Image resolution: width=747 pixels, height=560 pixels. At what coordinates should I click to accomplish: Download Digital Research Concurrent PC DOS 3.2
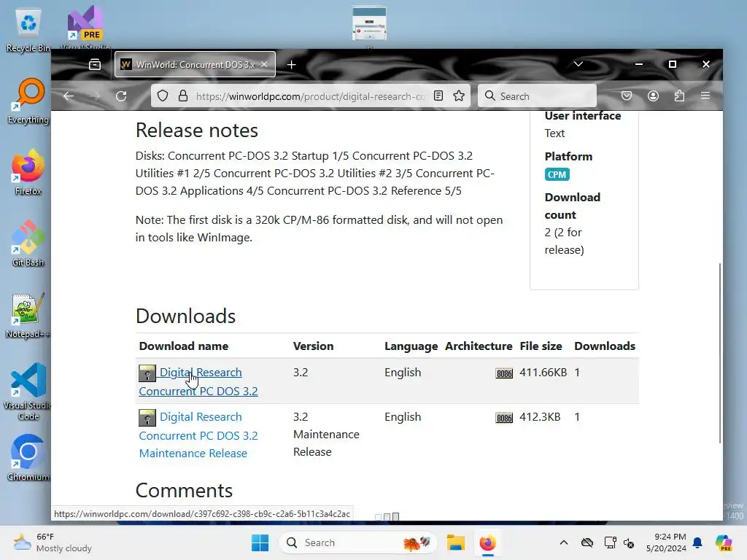198,381
